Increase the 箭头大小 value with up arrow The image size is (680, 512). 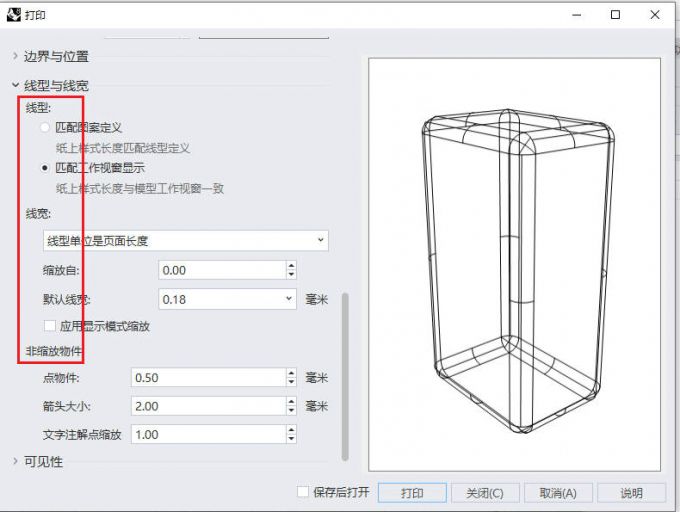click(x=291, y=401)
